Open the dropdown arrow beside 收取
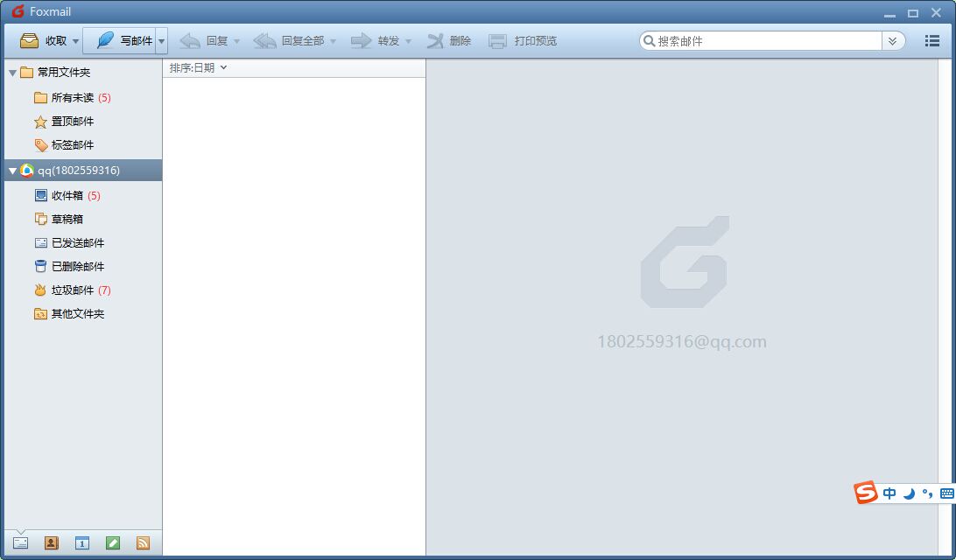This screenshot has height=560, width=956. tap(75, 41)
